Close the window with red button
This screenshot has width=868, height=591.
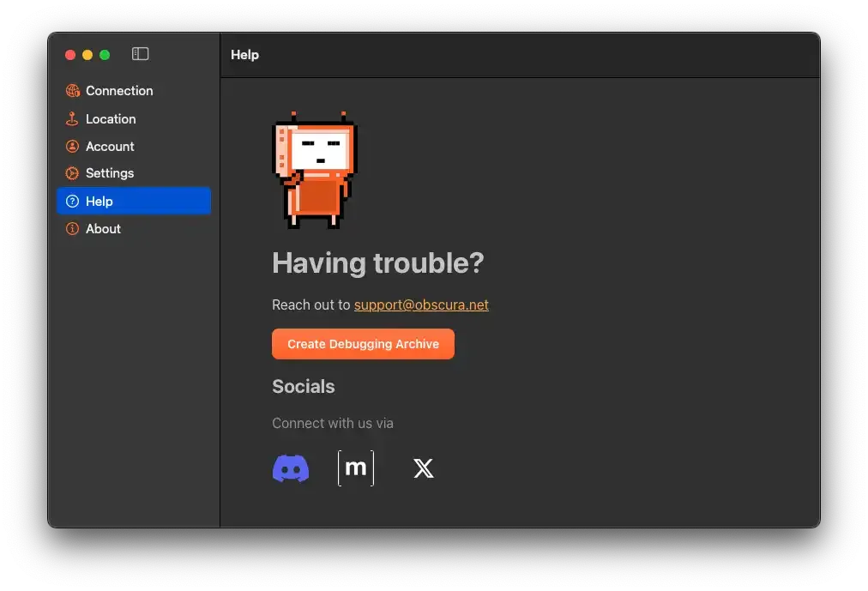click(70, 55)
